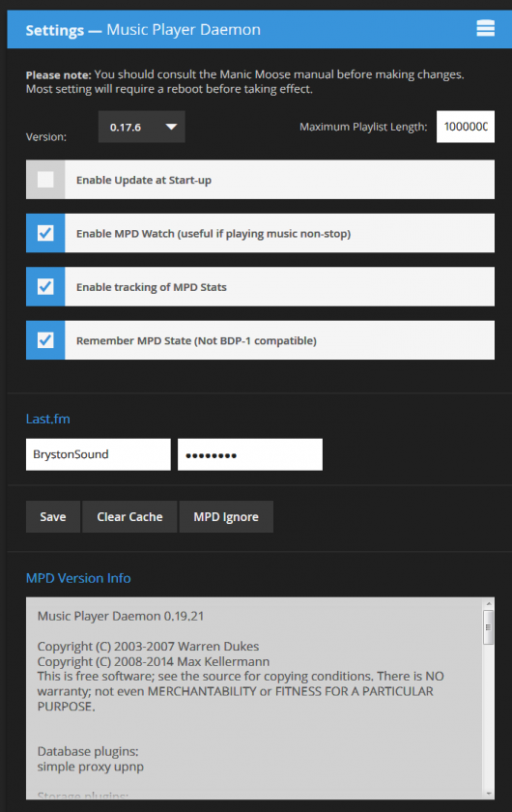Click the 'Settings — Music Player Daemon' title
The width and height of the screenshot is (512, 812).
pyautogui.click(x=143, y=30)
